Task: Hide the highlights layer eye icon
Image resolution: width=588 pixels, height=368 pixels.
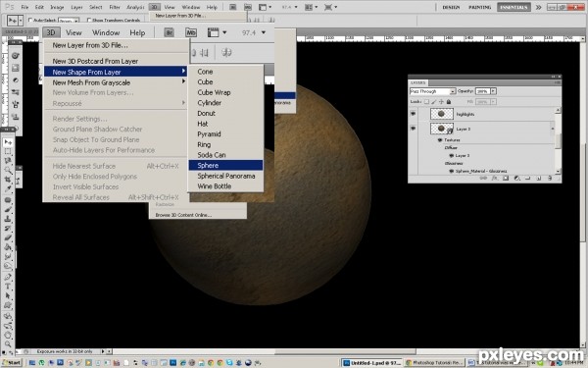Action: coord(413,114)
